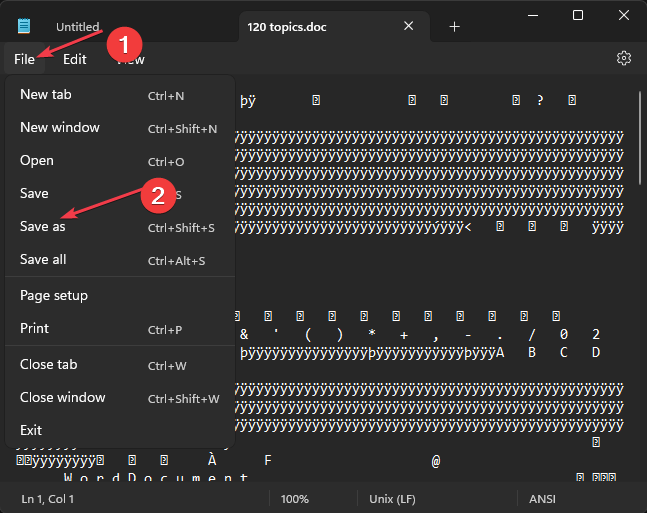This screenshot has width=647, height=513.
Task: Click the Notepad app icon
Action: pyautogui.click(x=24, y=26)
